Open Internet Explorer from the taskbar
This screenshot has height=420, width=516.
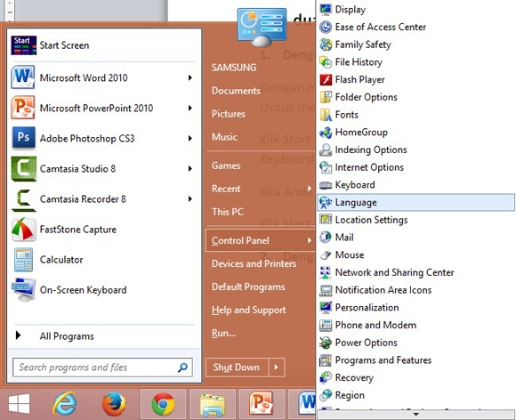click(64, 404)
